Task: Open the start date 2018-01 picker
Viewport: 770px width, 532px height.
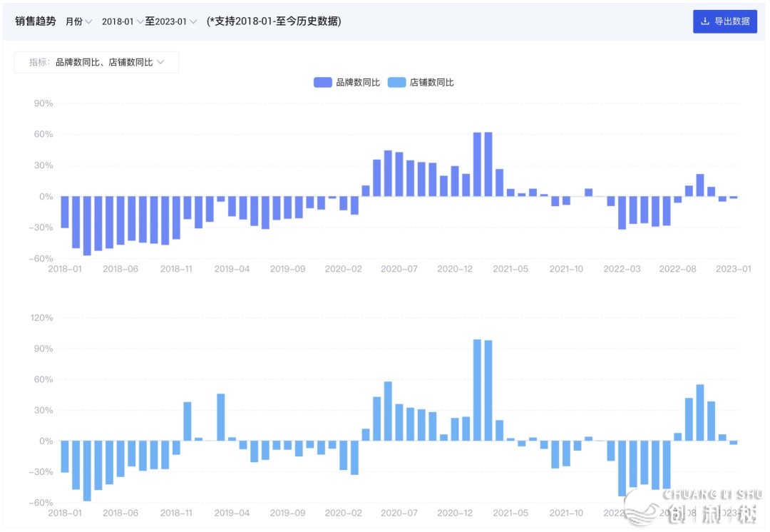Action: click(118, 21)
